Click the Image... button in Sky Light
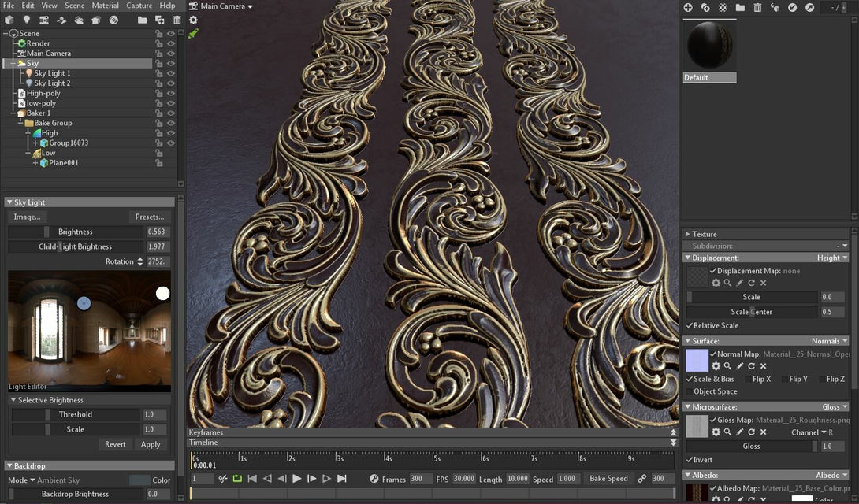Screen dimensions: 859x504 28,217
